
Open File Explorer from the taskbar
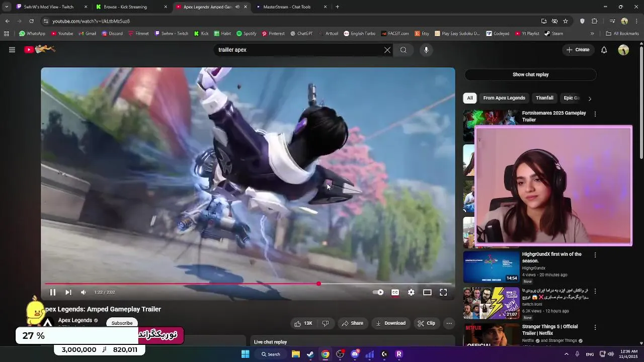click(296, 354)
